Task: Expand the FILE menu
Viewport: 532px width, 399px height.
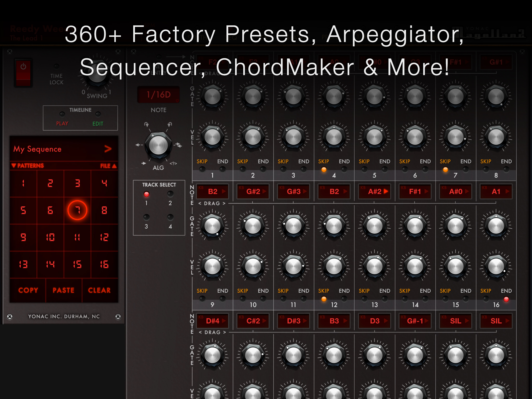Action: tap(108, 166)
